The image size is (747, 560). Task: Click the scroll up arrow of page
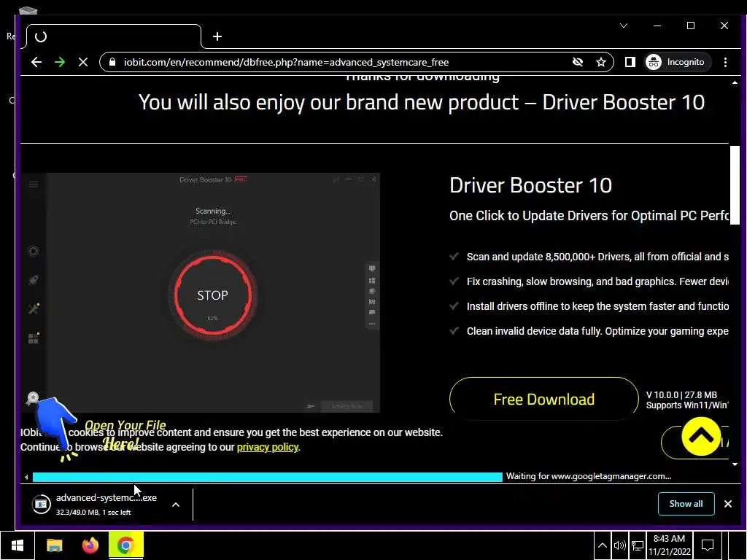pos(735,82)
